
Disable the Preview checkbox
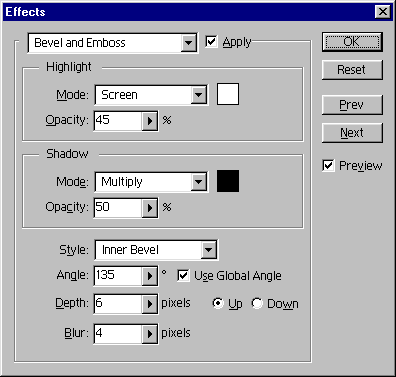click(x=328, y=165)
